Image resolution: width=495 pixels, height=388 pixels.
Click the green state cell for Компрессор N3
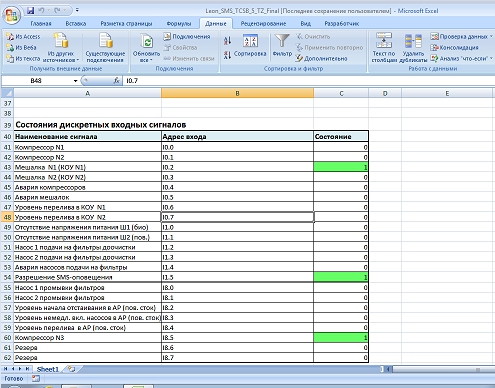(341, 337)
